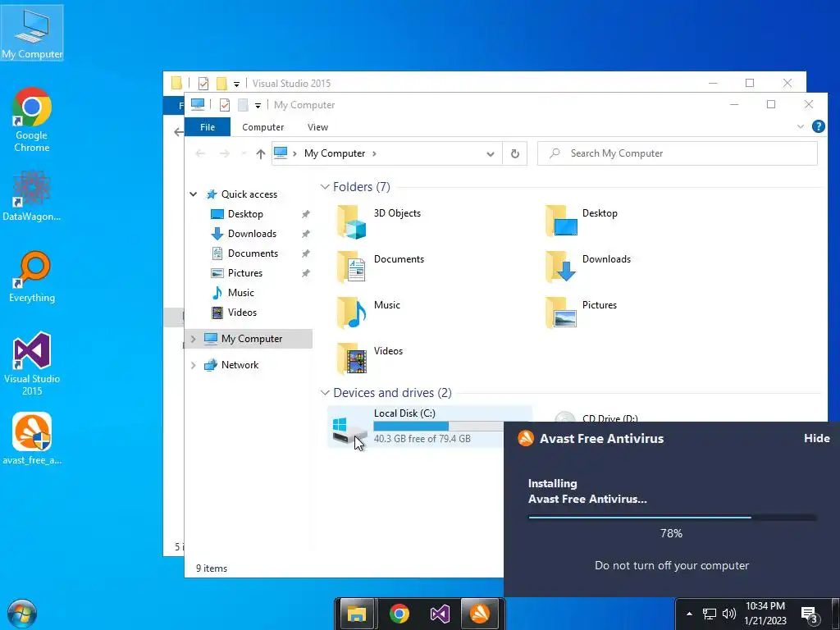Image resolution: width=840 pixels, height=630 pixels.
Task: Hide the Avast installer popup
Action: (x=816, y=438)
